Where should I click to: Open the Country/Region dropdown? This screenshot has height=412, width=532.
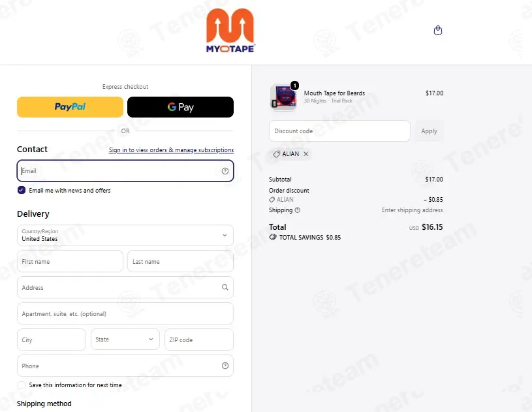pyautogui.click(x=125, y=235)
